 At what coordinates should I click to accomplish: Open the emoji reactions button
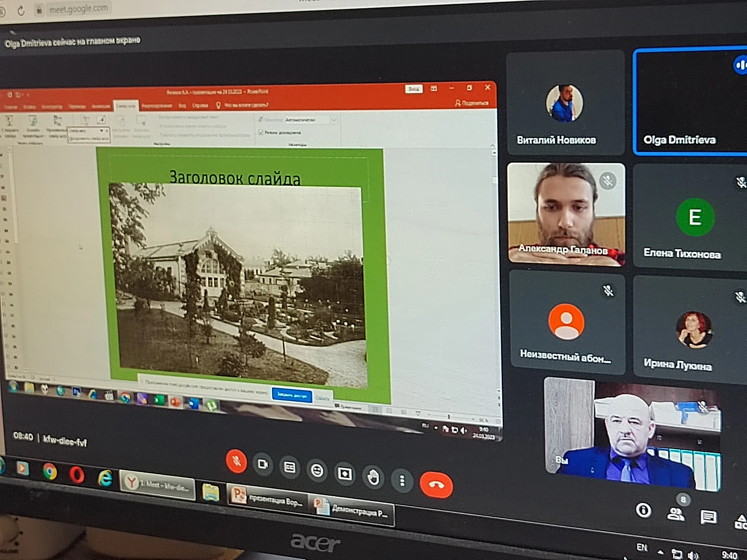point(317,470)
